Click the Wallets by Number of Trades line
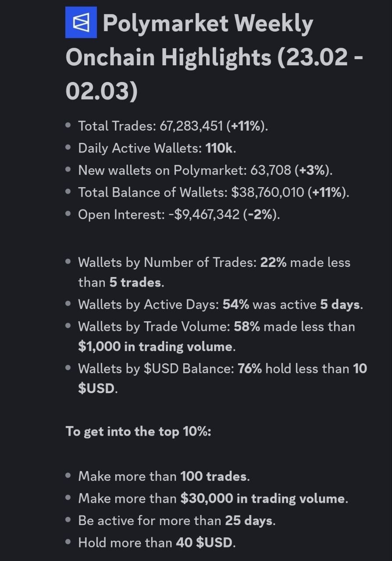 (x=214, y=272)
